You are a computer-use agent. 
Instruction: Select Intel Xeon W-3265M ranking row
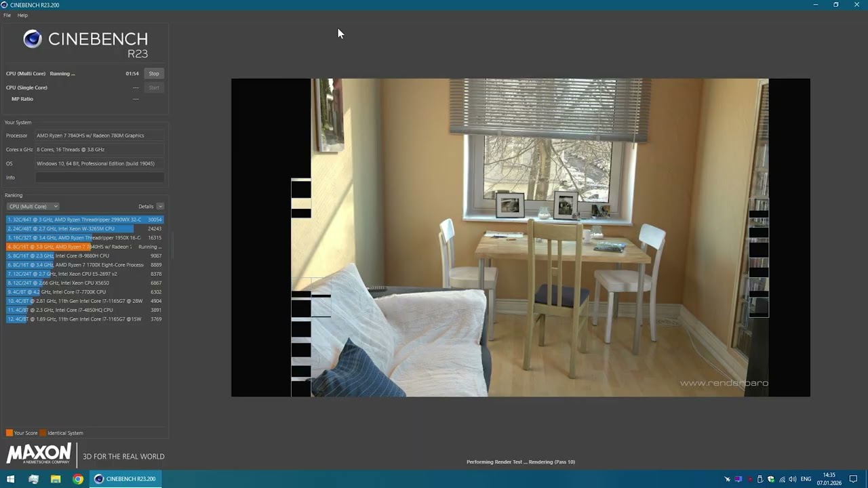(x=85, y=228)
